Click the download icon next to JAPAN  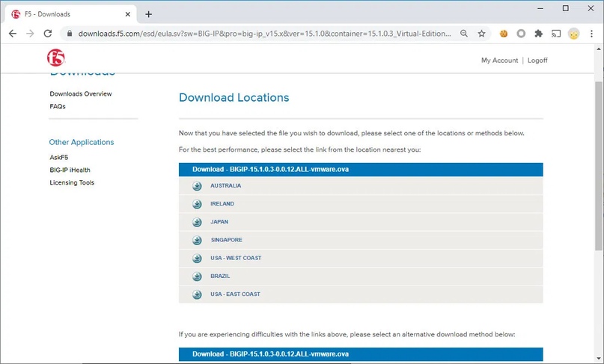click(x=197, y=222)
